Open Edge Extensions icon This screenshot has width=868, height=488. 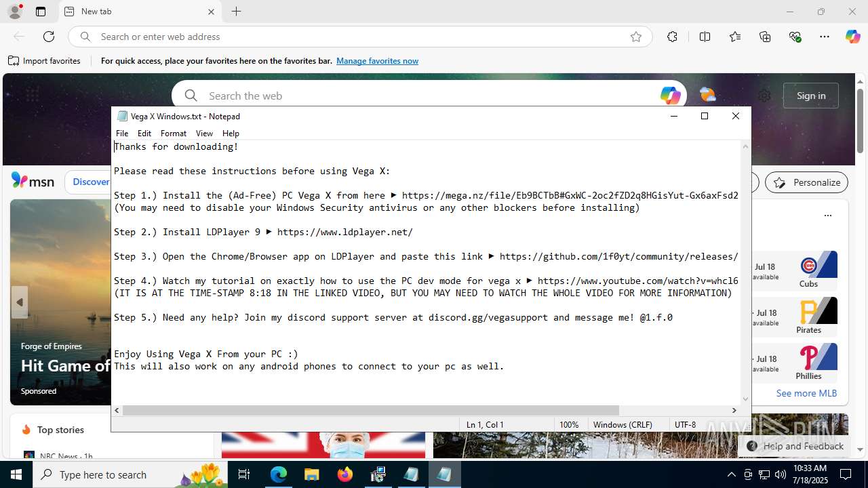(x=672, y=37)
